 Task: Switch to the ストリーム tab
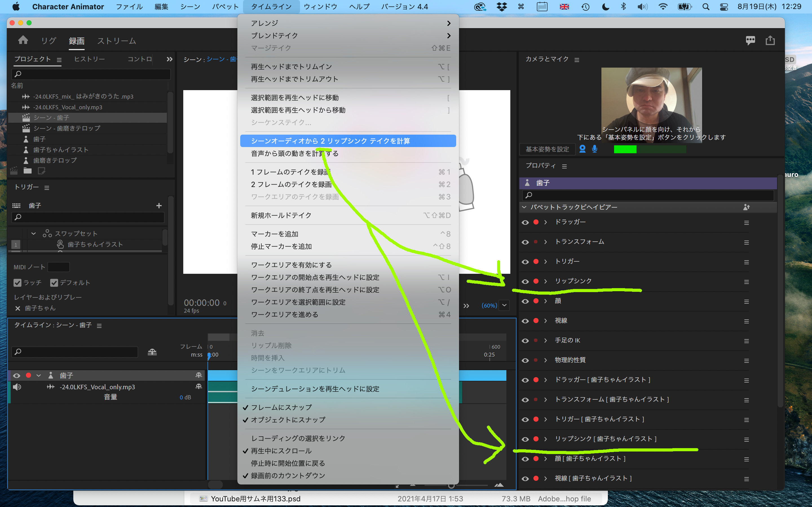(116, 40)
